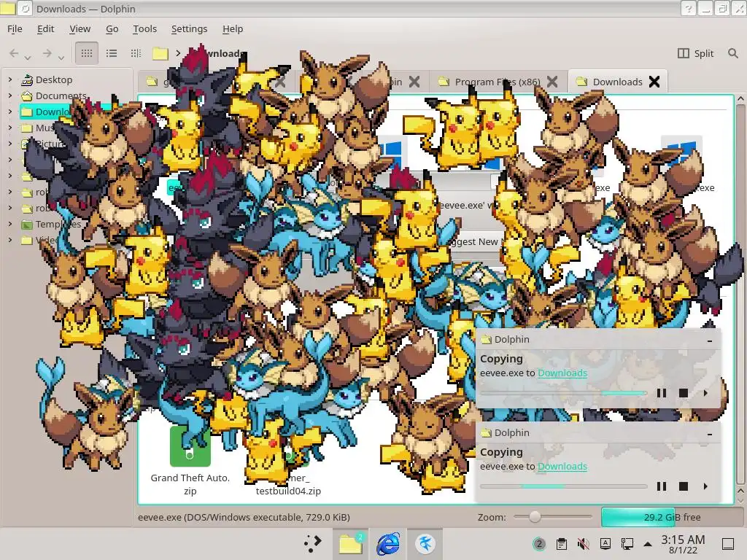
Task: Click the Dolphin folder icon in the taskbar
Action: [351, 543]
